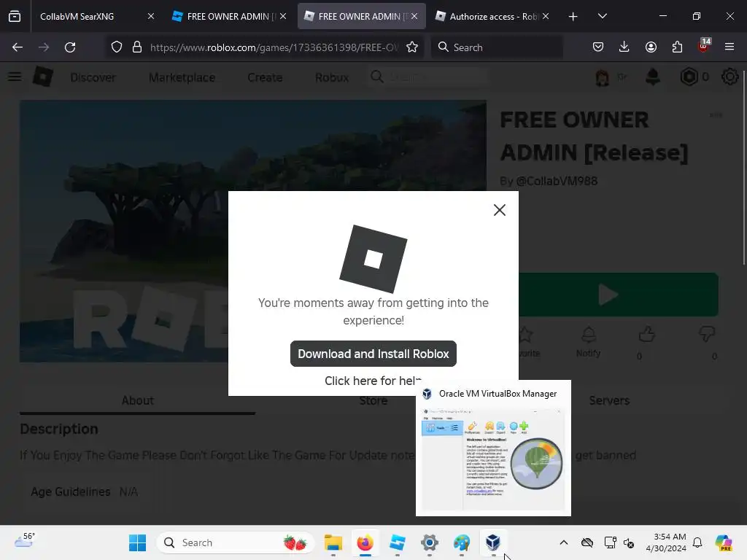The width and height of the screenshot is (747, 560).
Task: Go back in Firefox navigation
Action: 18,47
